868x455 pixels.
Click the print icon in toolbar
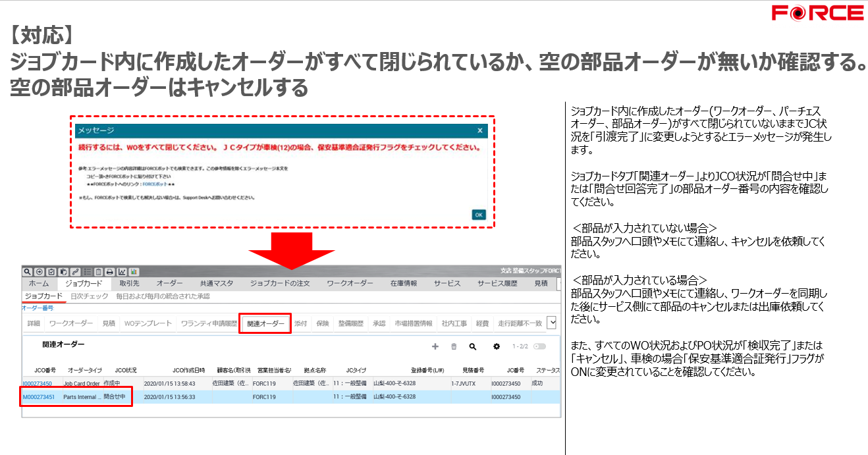(x=110, y=271)
